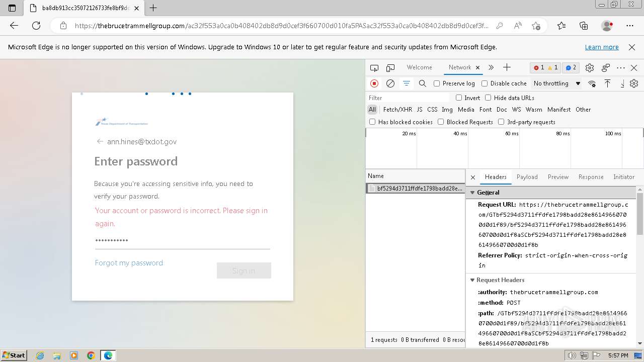
Task: Filter requests by Img type
Action: pyautogui.click(x=447, y=110)
